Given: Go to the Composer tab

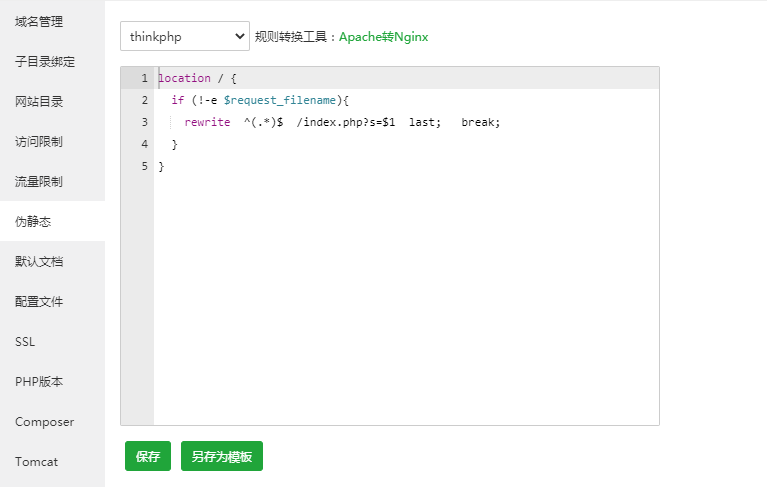Looking at the screenshot, I should click(x=44, y=421).
